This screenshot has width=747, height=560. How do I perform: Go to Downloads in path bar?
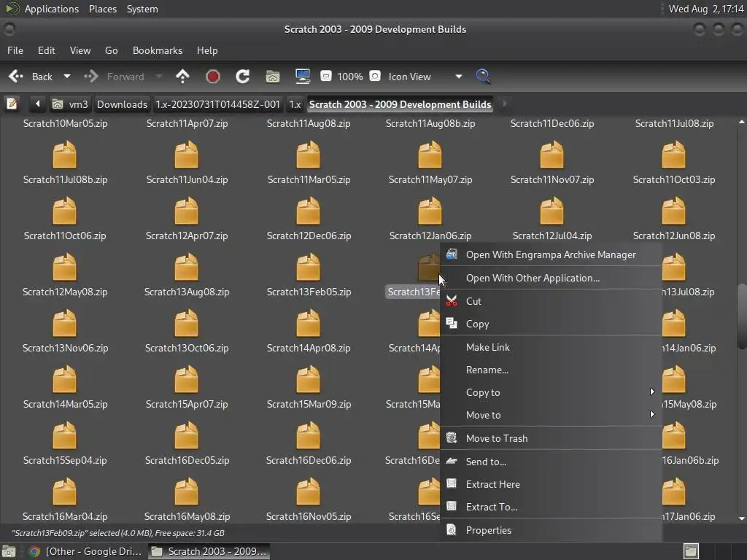point(122,104)
